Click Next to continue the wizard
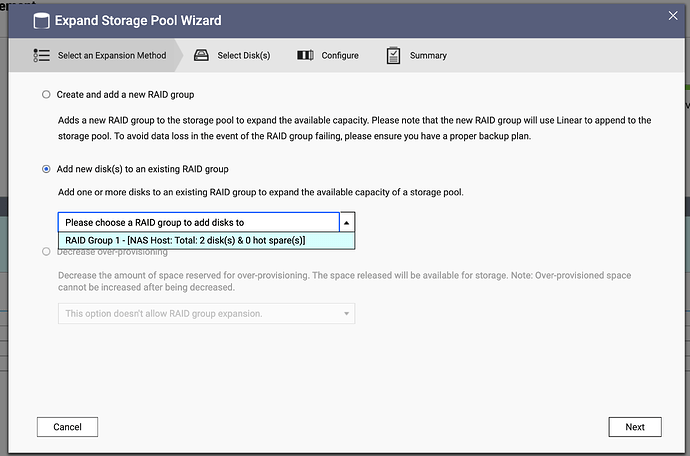 (x=635, y=427)
